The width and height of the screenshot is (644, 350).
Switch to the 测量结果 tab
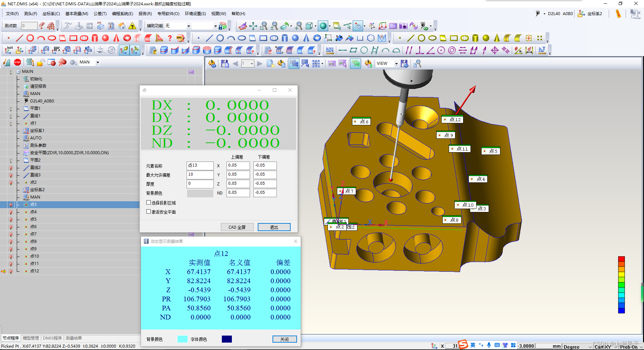(74, 338)
